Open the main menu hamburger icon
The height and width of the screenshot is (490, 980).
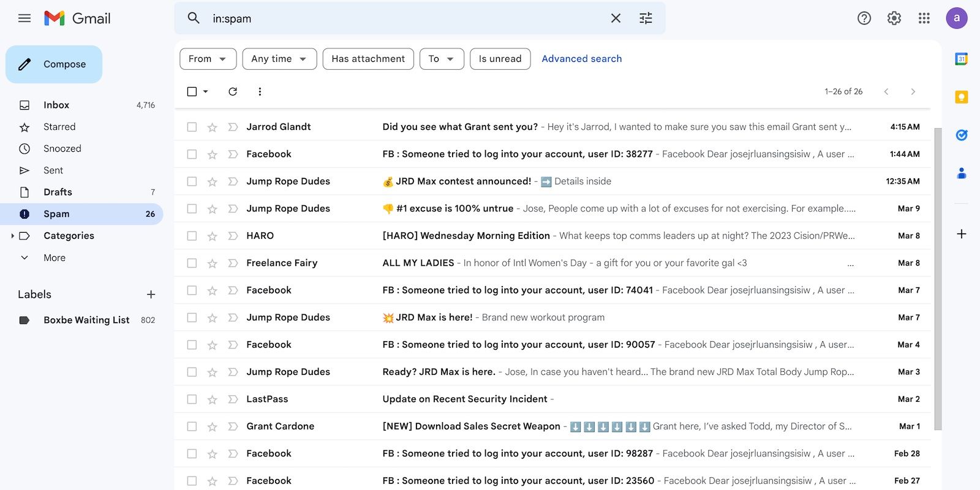[x=24, y=18]
